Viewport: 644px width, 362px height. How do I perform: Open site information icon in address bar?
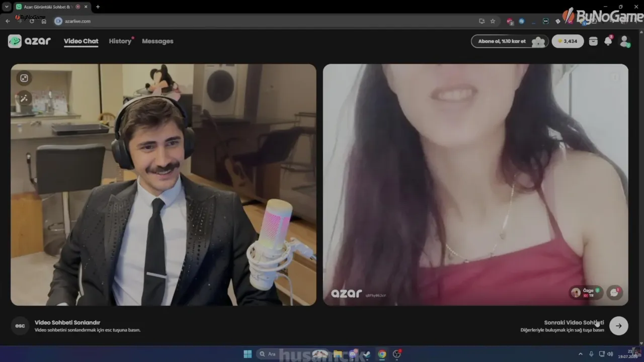(x=58, y=21)
